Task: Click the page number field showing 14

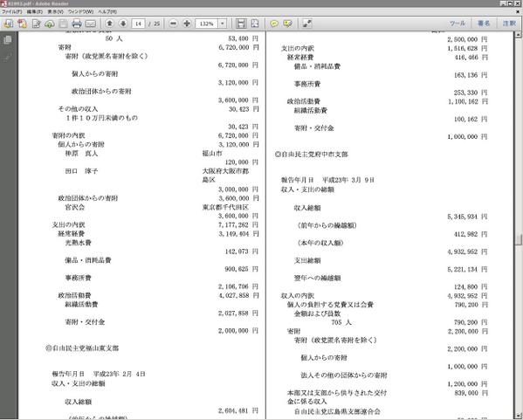Action: click(138, 24)
